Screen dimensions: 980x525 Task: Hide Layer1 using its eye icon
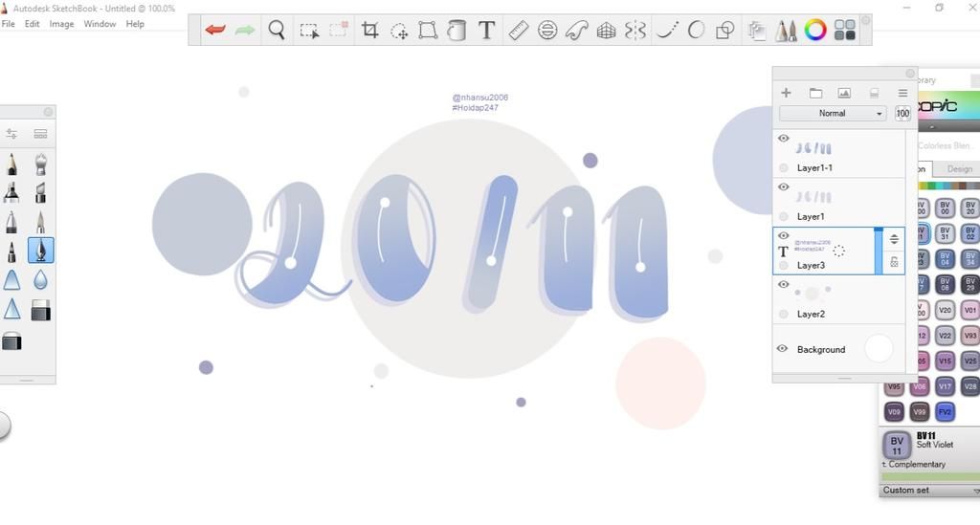pyautogui.click(x=783, y=186)
